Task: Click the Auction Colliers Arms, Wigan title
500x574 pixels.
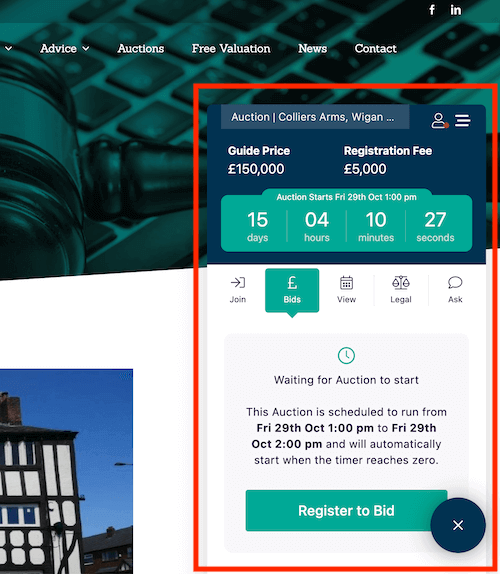Action: point(315,117)
